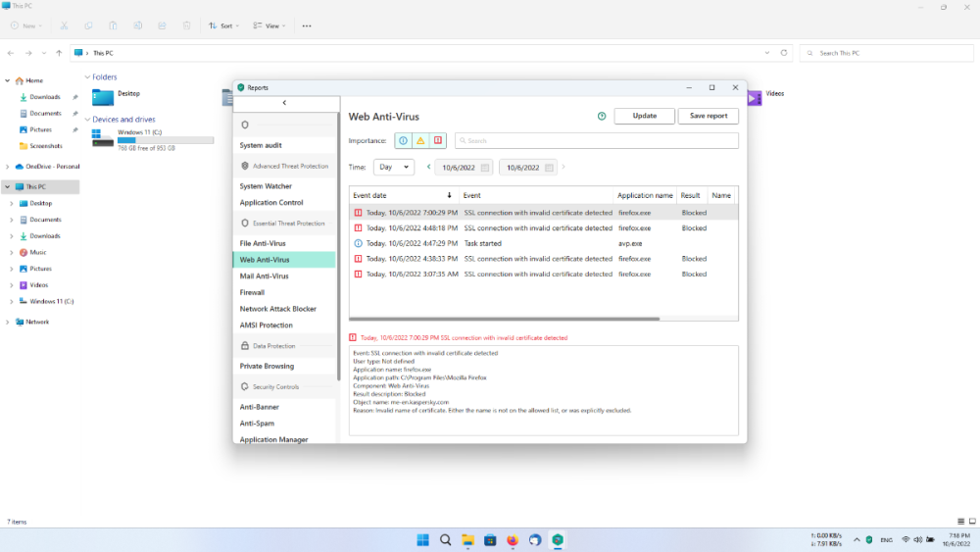Select the 4:48:18 PM event row

[543, 228]
